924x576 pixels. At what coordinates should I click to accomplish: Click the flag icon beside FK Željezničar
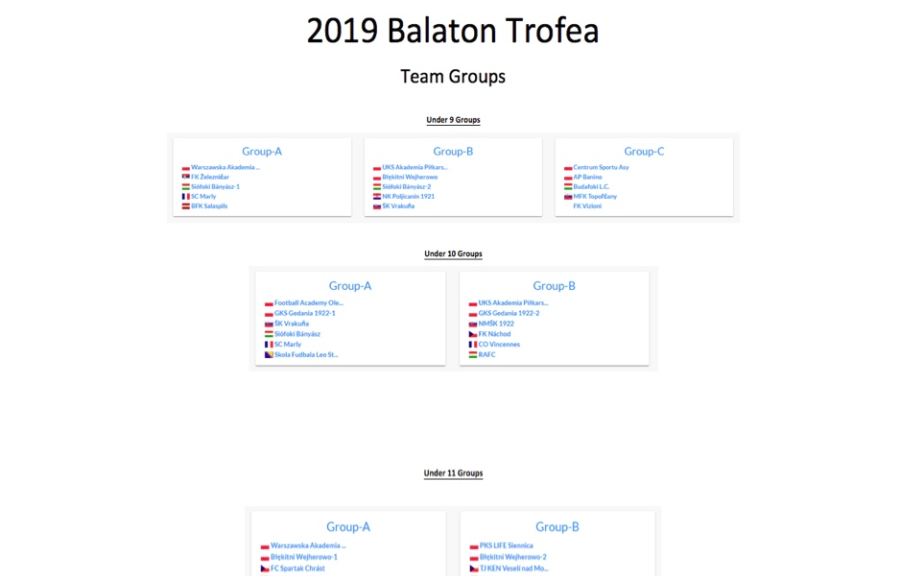pos(185,177)
